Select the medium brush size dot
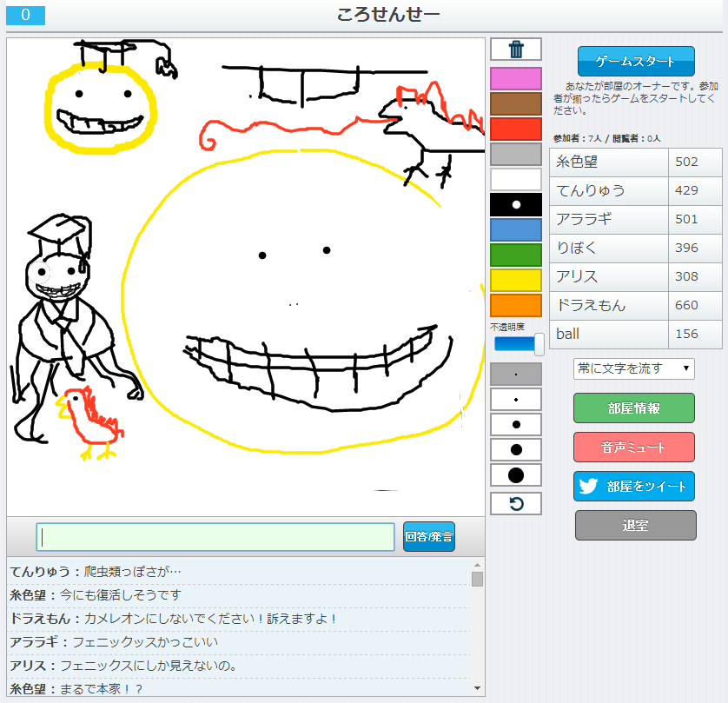This screenshot has width=728, height=703. (516, 424)
